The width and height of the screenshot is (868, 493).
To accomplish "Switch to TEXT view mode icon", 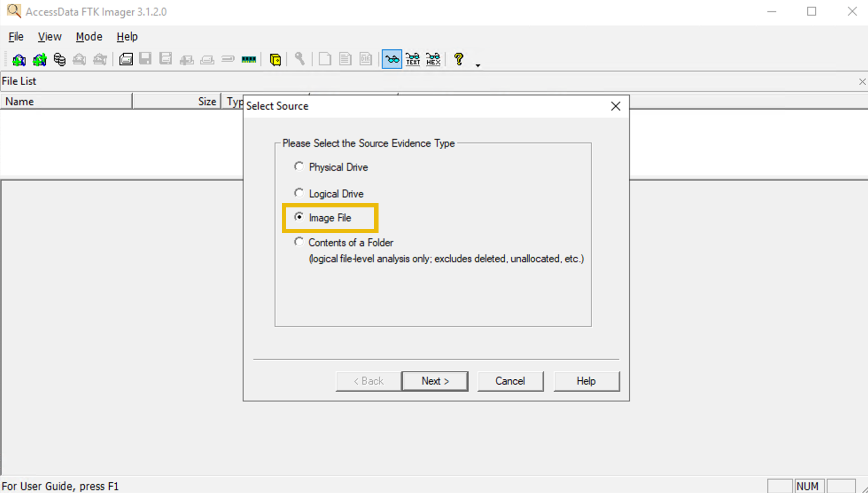I will click(x=413, y=59).
